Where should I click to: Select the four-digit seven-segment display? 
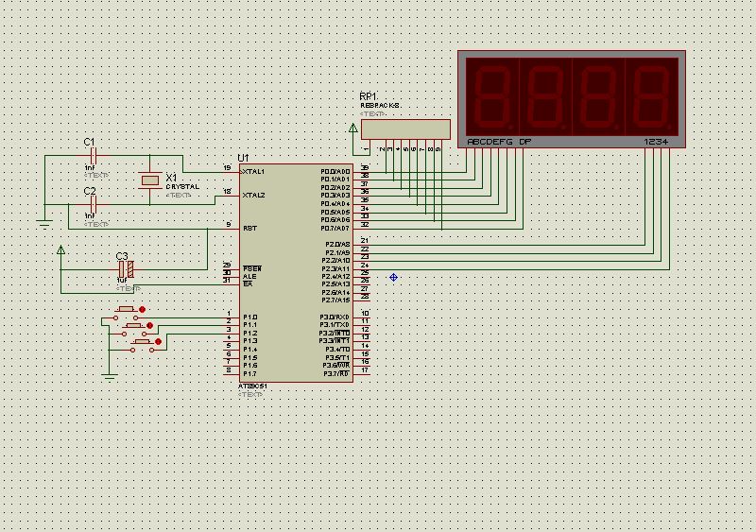pos(572,99)
